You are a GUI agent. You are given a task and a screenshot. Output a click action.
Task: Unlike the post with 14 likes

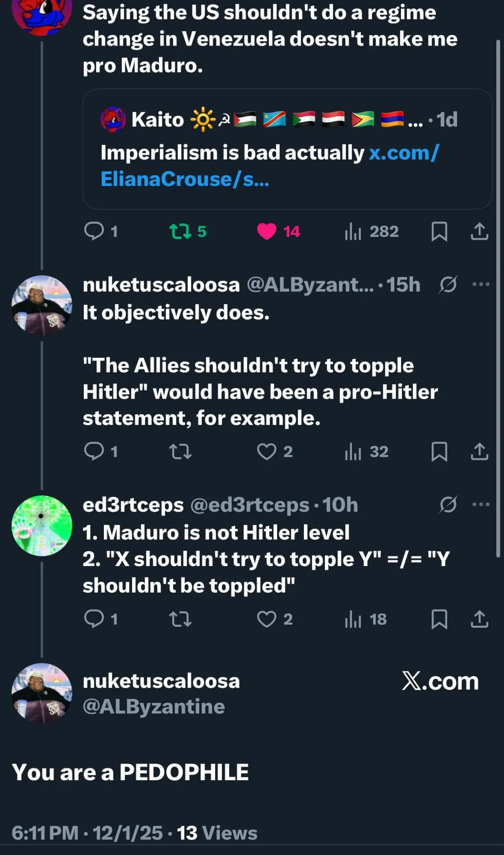click(x=267, y=231)
